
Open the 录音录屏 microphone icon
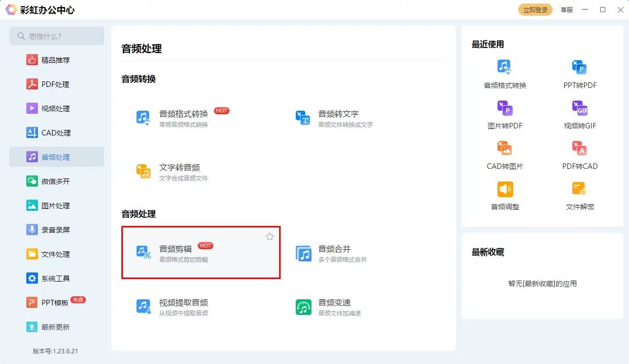32,230
